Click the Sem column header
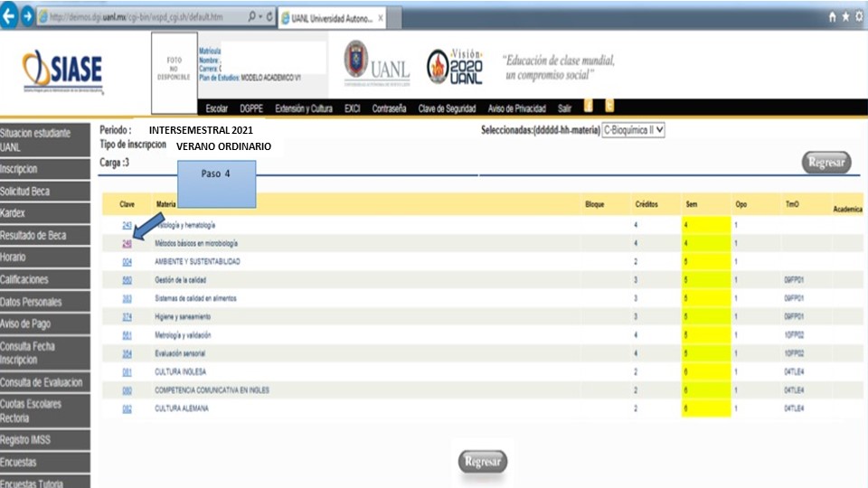 click(692, 204)
